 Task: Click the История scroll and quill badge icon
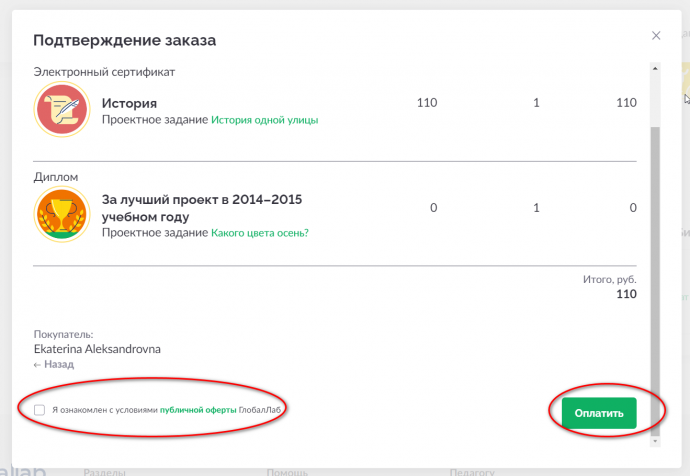point(62,109)
